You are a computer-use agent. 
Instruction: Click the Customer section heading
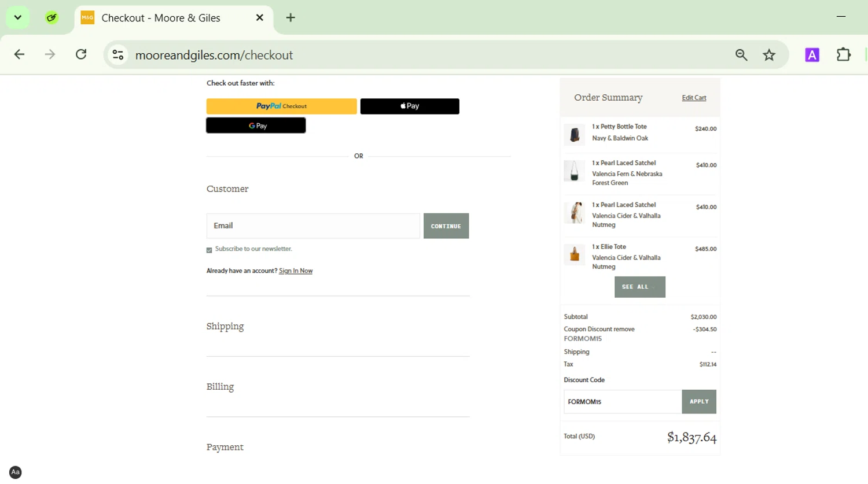tap(227, 189)
